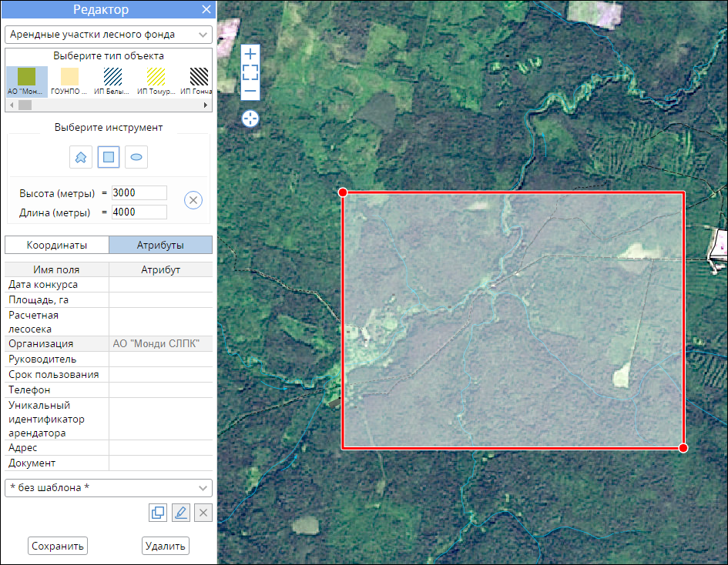
Task: Clear the rectangle dimensions with the round X
Action: [193, 200]
